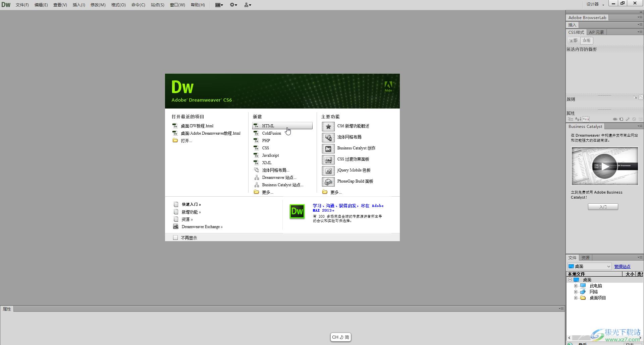Click the Business Catalyst 创作 icon

coord(328,148)
